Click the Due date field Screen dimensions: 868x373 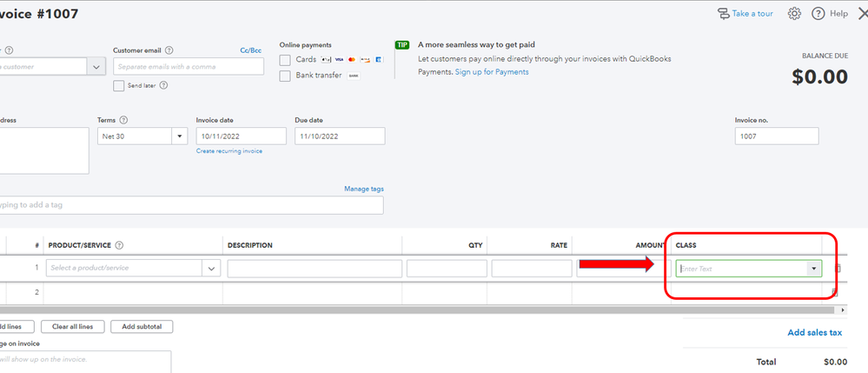click(x=340, y=137)
